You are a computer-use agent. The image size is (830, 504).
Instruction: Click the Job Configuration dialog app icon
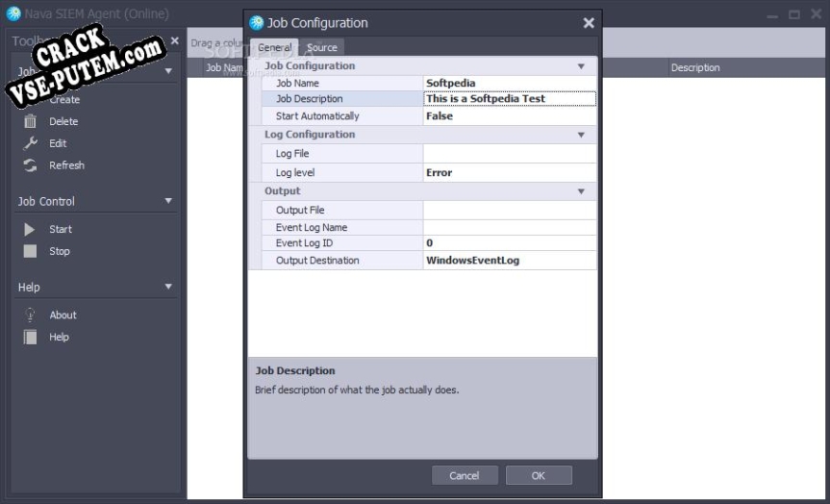(257, 23)
